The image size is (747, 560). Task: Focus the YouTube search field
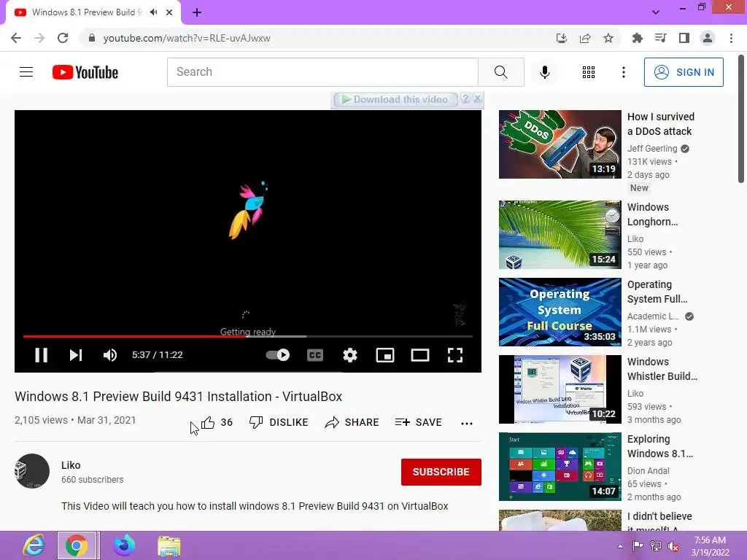(x=322, y=72)
